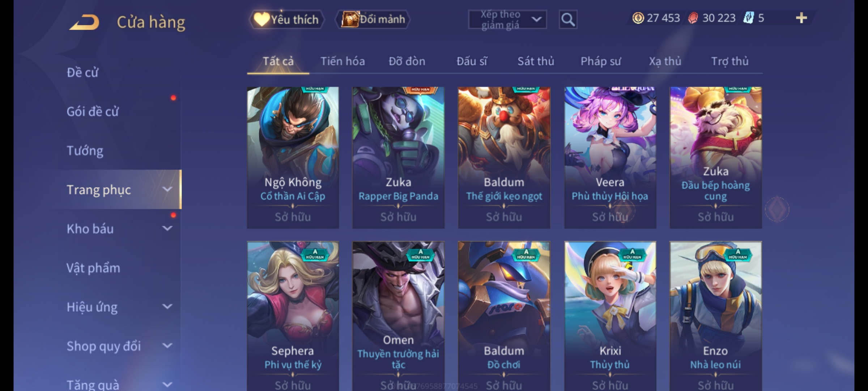The height and width of the screenshot is (391, 868).
Task: Switch to the Tiến hóa tab
Action: click(x=342, y=61)
